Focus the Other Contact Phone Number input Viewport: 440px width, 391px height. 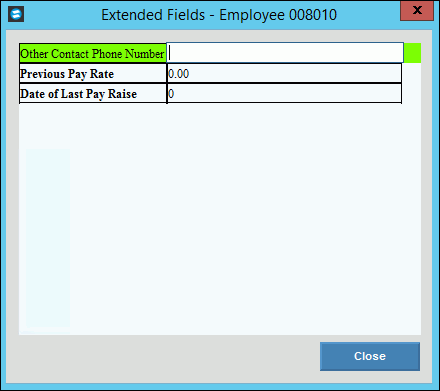[x=285, y=53]
